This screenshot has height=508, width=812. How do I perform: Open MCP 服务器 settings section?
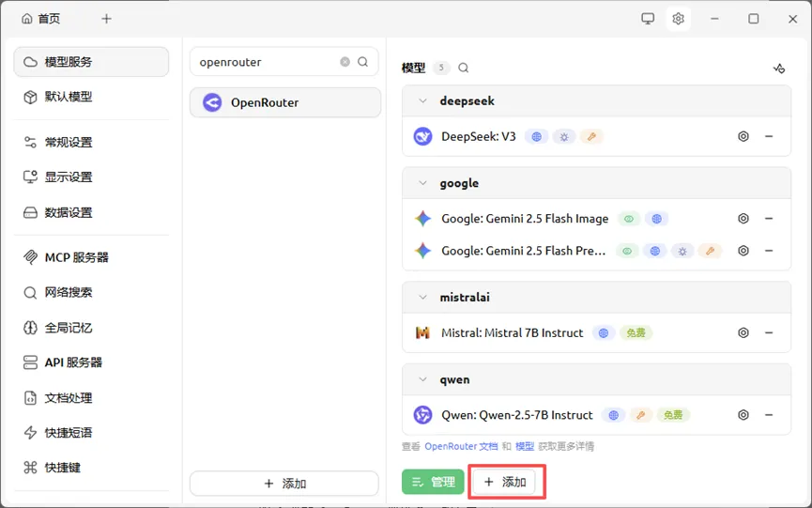[91, 257]
